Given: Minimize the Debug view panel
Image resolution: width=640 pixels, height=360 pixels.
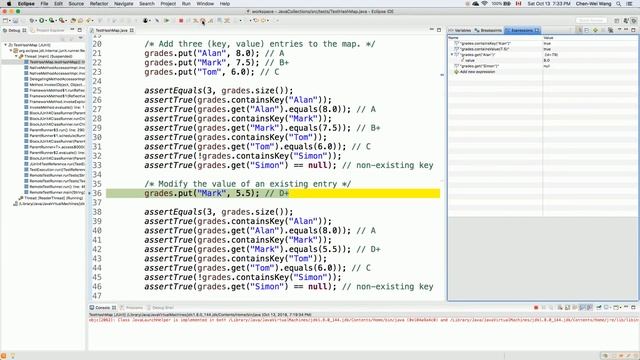Looking at the screenshot, I should 72,30.
